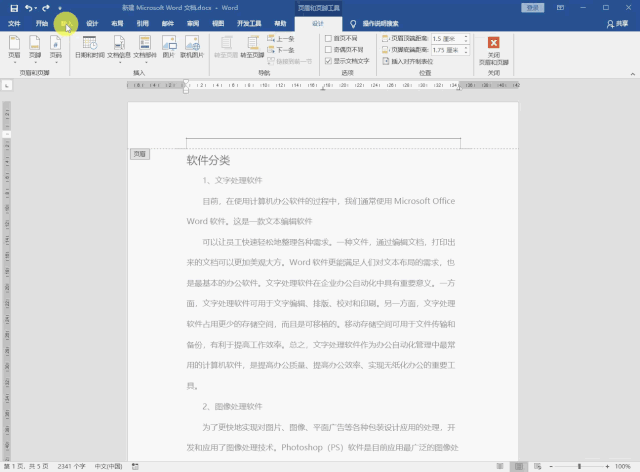Image resolution: width=640 pixels, height=472 pixels.
Task: Switch to Print Layout view in status bar
Action: click(x=519, y=466)
